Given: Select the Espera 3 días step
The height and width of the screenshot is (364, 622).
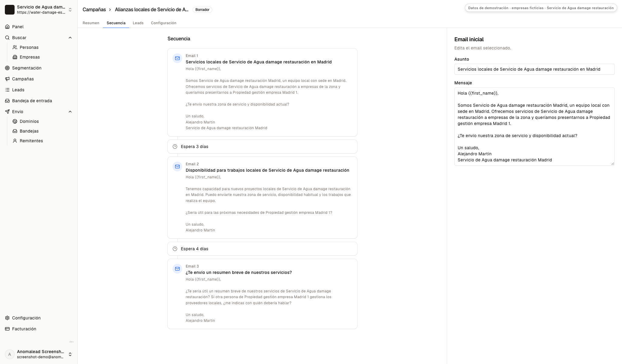Looking at the screenshot, I should pyautogui.click(x=262, y=147).
